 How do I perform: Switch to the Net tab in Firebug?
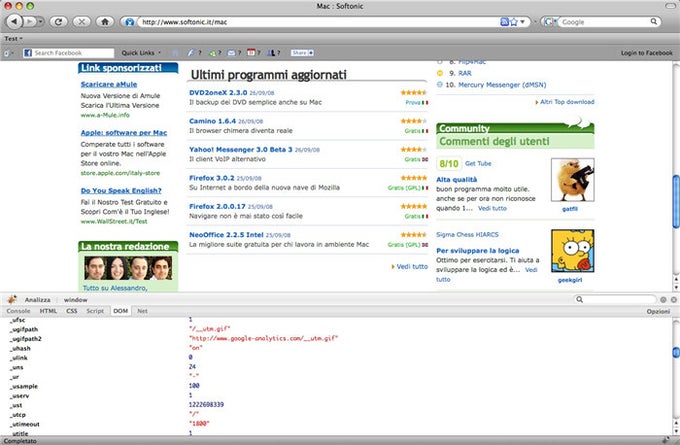[142, 311]
